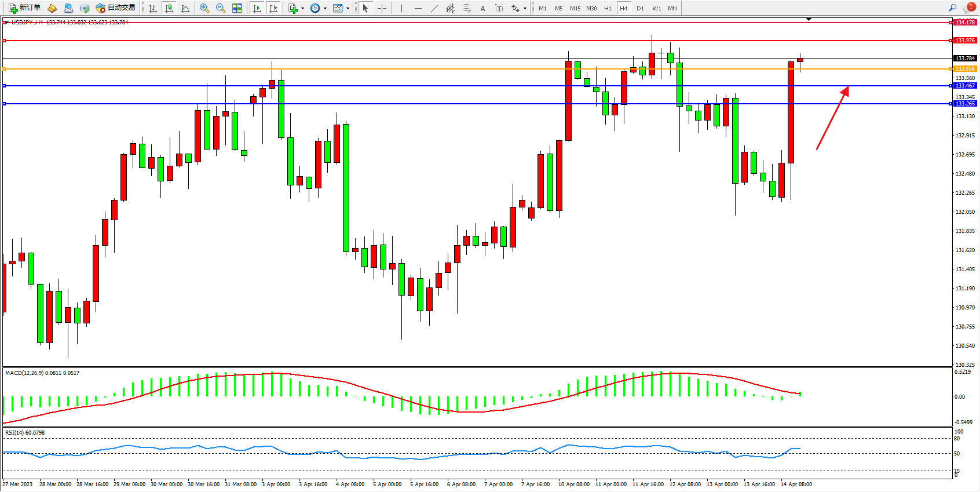Click the New Order (新订单) button
Screen dimensions: 980x492
24,8
